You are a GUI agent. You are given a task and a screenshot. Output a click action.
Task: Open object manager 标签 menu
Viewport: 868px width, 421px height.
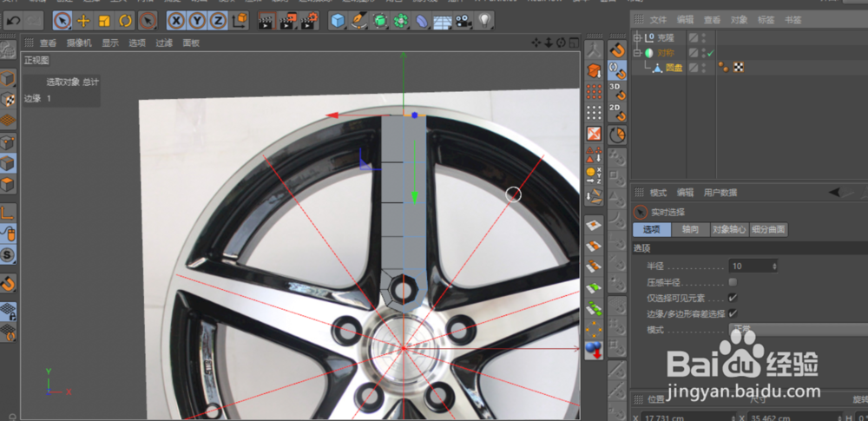766,19
